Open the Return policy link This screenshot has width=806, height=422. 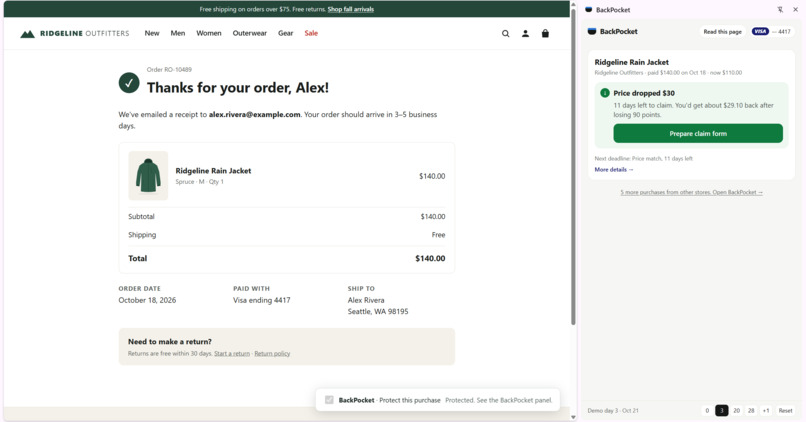(x=272, y=354)
